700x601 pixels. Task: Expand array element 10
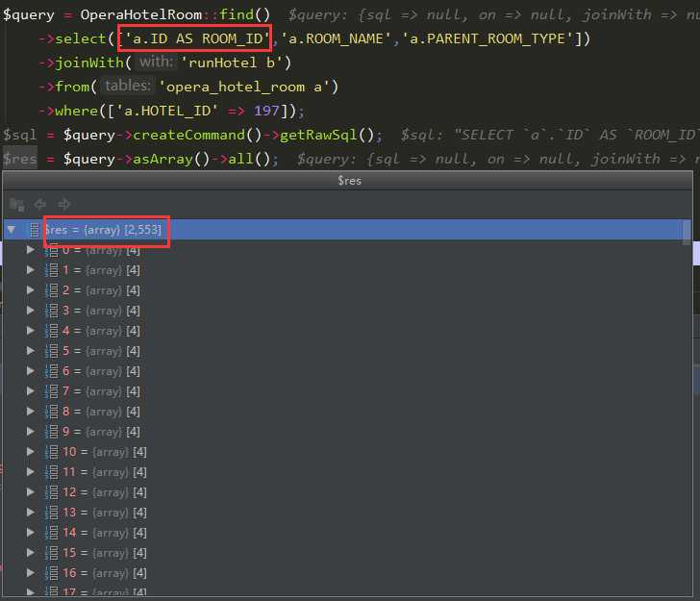(x=31, y=451)
